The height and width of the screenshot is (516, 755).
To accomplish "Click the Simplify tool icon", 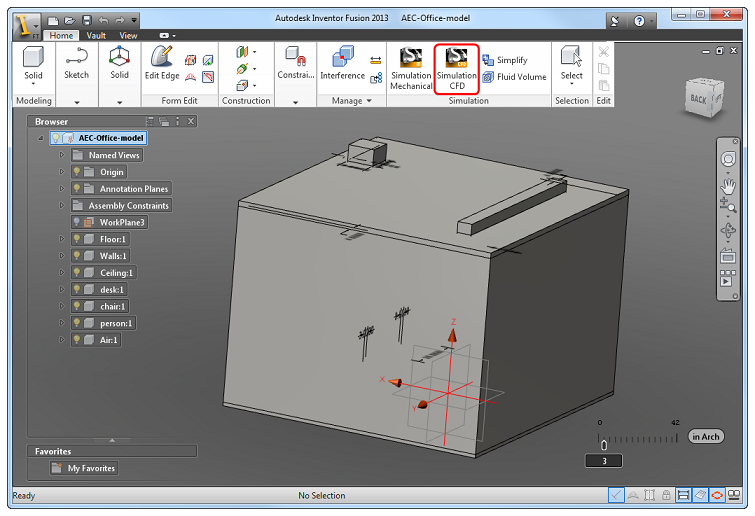I will point(488,60).
